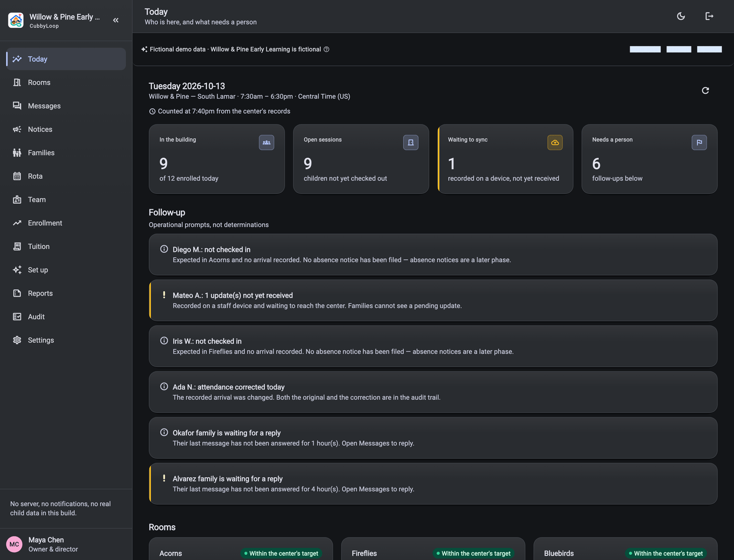Sign out using the exit icon
The width and height of the screenshot is (734, 560).
point(709,16)
